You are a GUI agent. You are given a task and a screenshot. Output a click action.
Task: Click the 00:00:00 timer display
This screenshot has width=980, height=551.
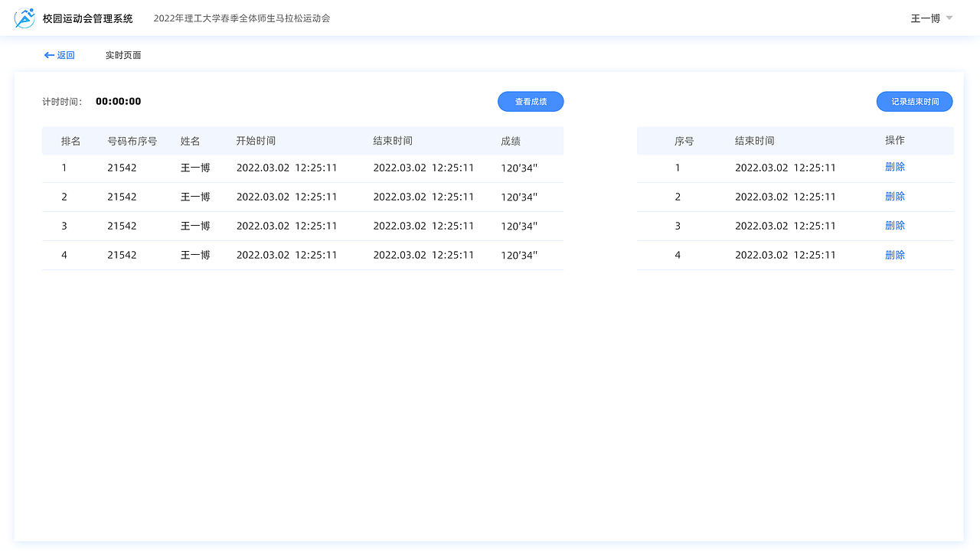(119, 100)
